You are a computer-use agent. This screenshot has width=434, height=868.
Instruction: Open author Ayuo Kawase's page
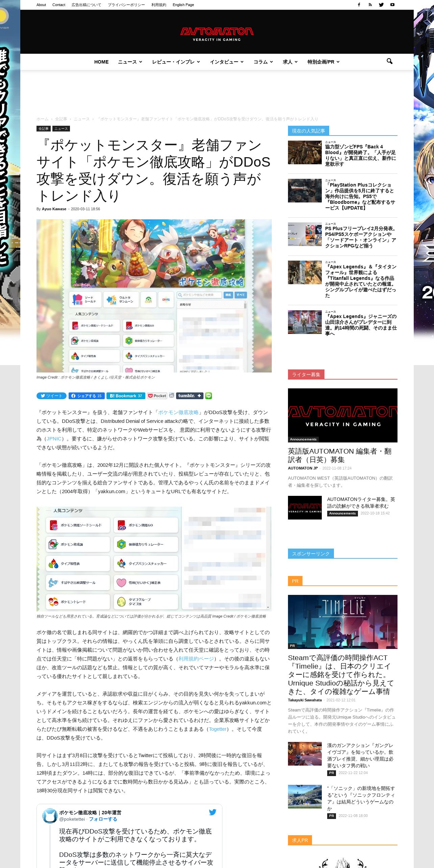54,209
